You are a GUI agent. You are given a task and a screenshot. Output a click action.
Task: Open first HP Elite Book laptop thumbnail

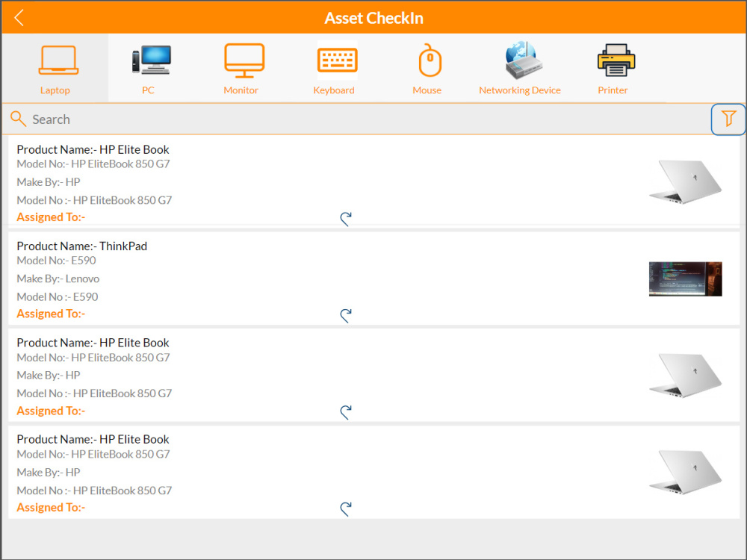pos(686,181)
